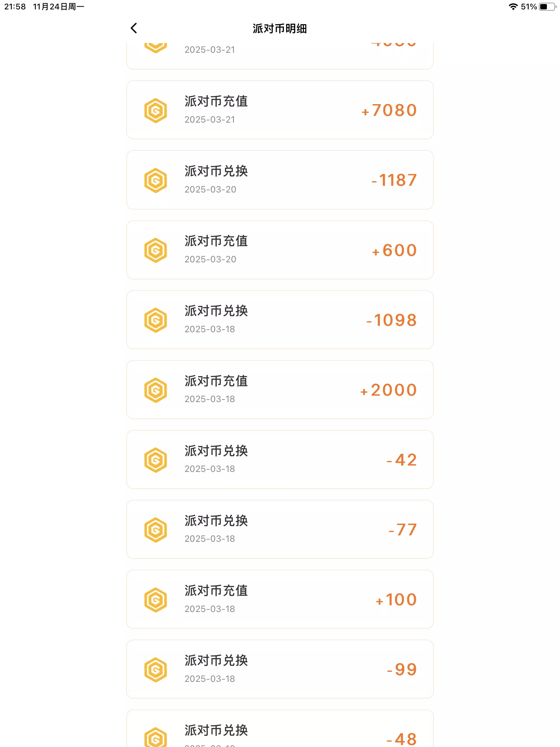Tap the 派对币明细 page title

coord(279,29)
